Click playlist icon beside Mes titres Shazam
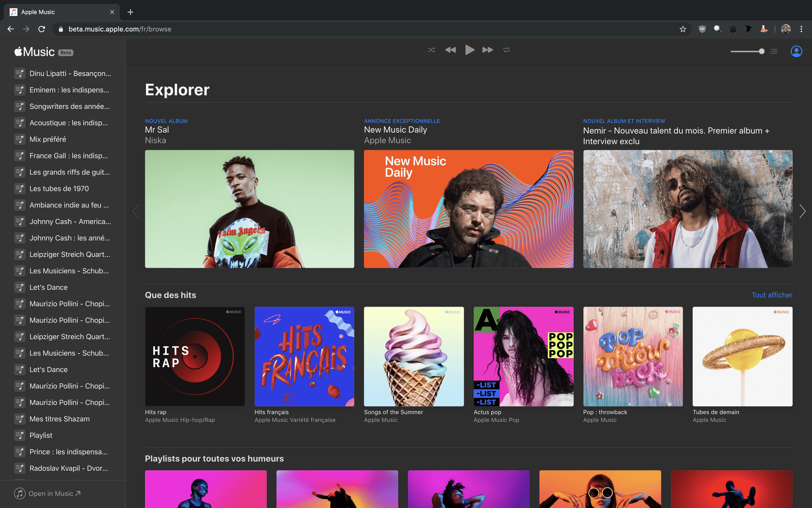 coord(20,419)
